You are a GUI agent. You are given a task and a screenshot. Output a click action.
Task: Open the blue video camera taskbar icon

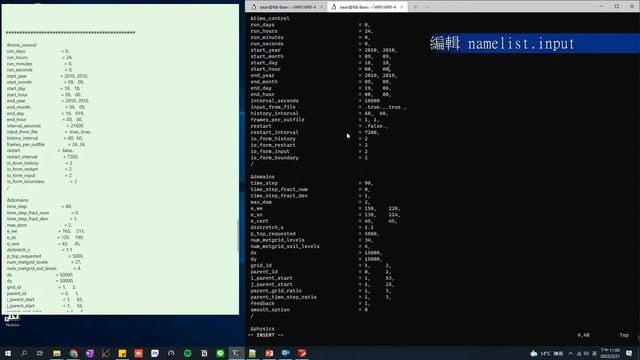point(285,353)
